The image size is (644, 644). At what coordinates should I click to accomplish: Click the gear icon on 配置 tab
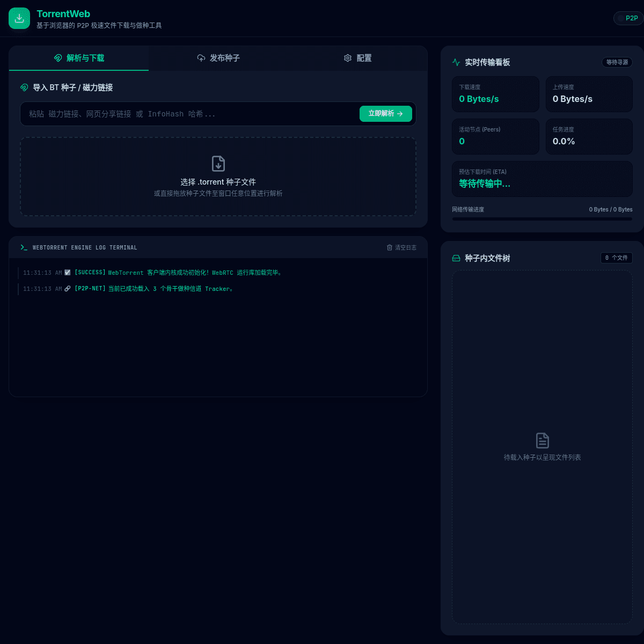(348, 58)
